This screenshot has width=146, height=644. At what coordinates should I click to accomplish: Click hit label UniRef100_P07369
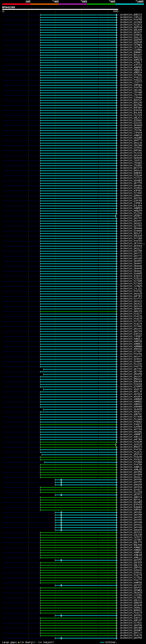(x=131, y=239)
